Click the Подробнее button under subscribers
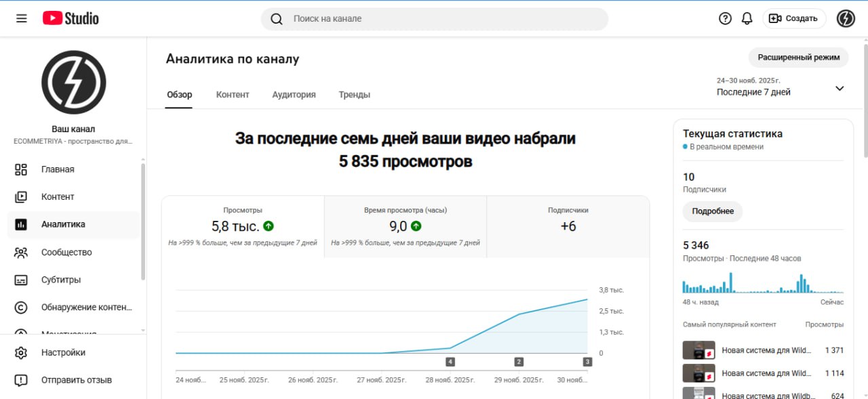The width and height of the screenshot is (868, 399). click(713, 211)
